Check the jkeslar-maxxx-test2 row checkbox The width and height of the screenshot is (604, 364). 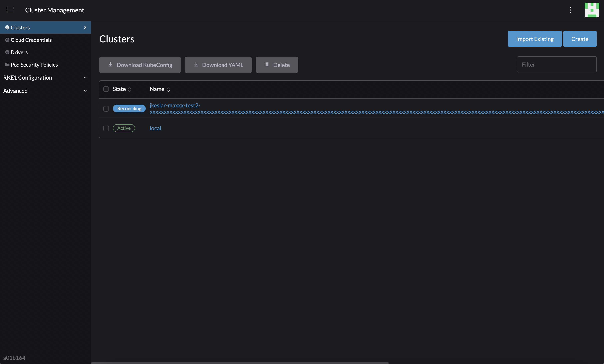click(x=106, y=109)
